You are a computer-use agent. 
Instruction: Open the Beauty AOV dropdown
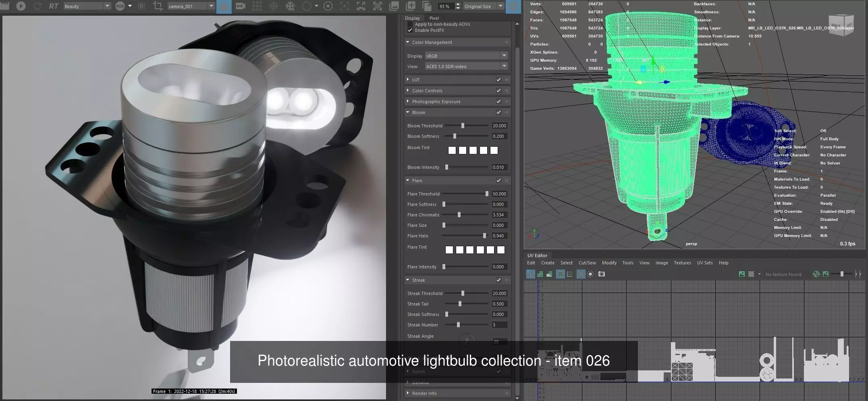pos(87,6)
